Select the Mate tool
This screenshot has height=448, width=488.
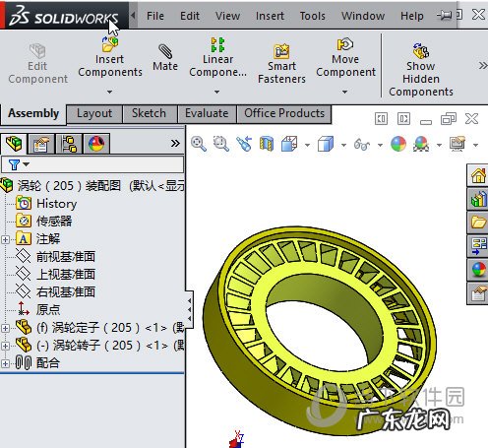point(165,58)
